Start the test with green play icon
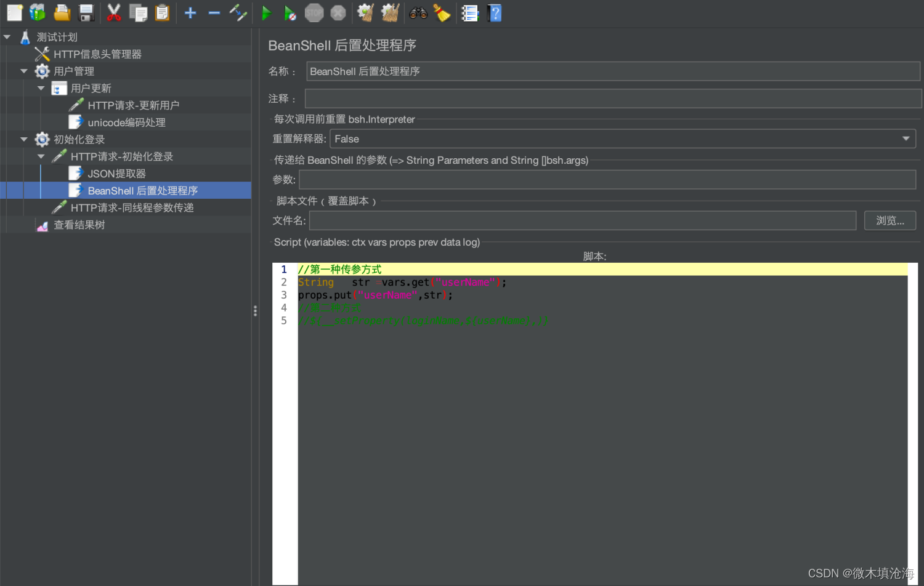The image size is (924, 586). point(266,13)
